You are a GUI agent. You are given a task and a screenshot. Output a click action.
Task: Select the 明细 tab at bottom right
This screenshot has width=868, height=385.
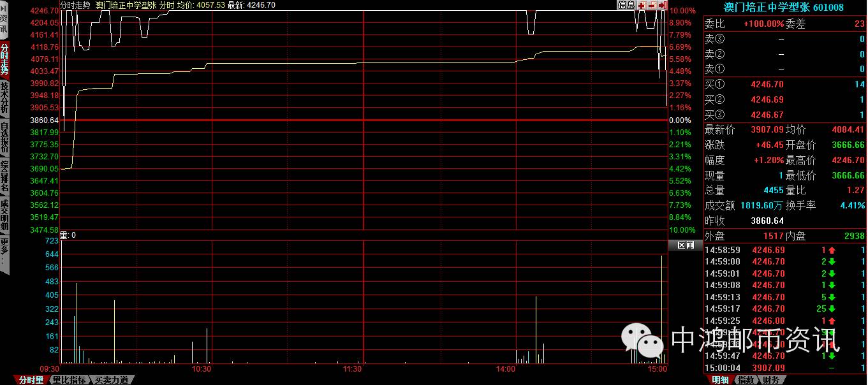(721, 380)
